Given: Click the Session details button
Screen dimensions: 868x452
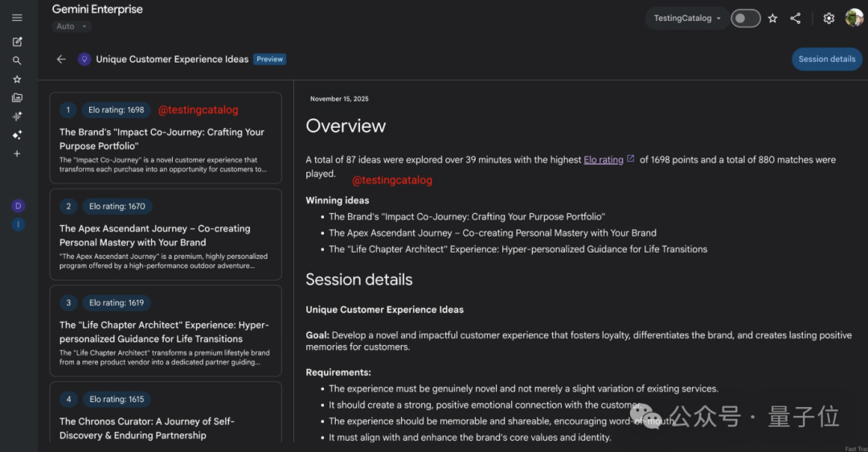Looking at the screenshot, I should (x=826, y=59).
